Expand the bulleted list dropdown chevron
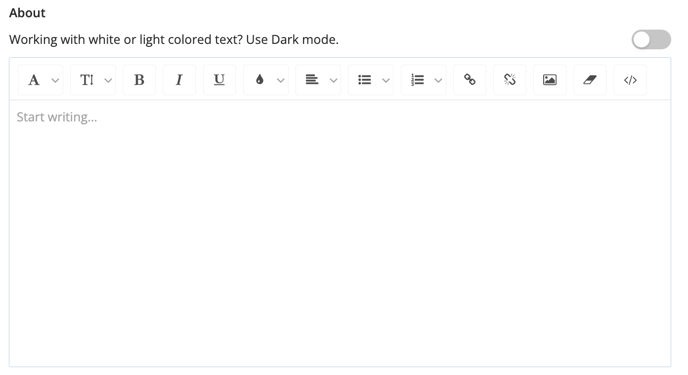This screenshot has width=688, height=375. [386, 80]
